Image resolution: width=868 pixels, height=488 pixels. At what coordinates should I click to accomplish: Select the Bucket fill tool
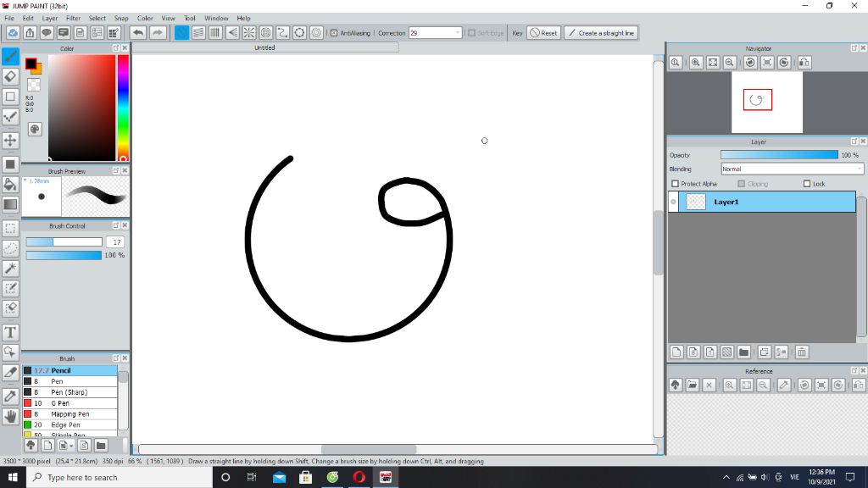(10, 184)
